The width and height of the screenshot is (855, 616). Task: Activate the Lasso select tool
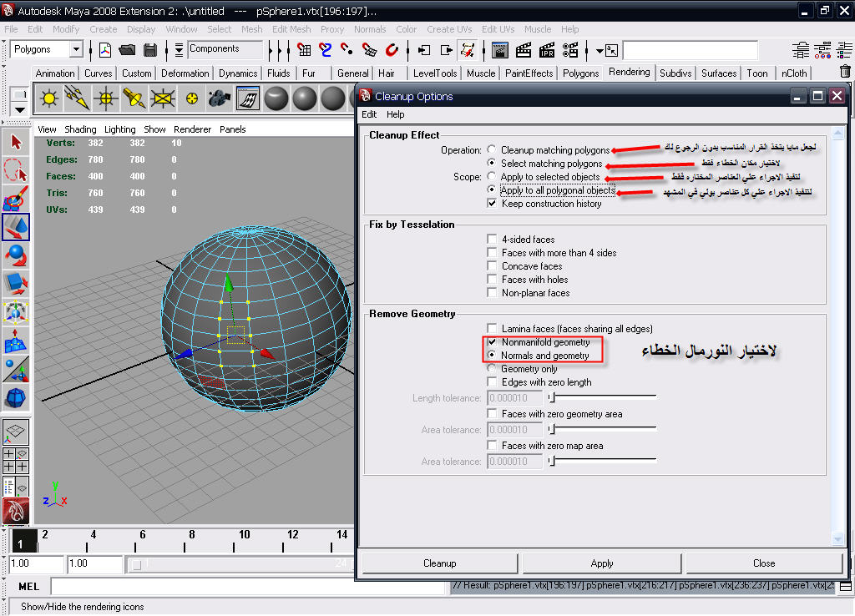coord(16,170)
